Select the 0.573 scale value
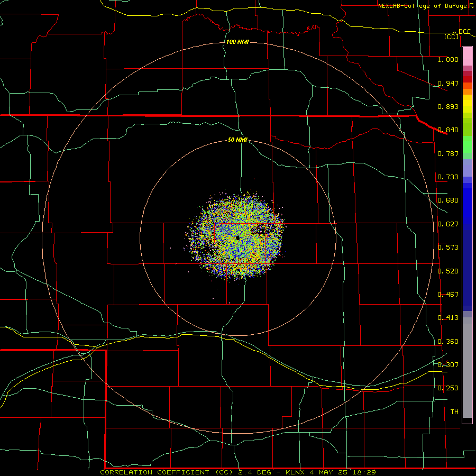The width and height of the screenshot is (476, 476). click(x=448, y=248)
